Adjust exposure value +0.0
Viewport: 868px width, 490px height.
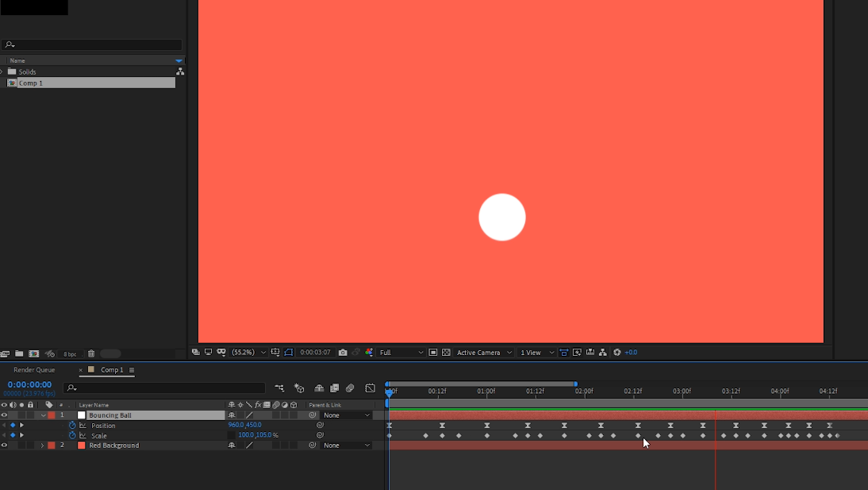click(x=631, y=352)
